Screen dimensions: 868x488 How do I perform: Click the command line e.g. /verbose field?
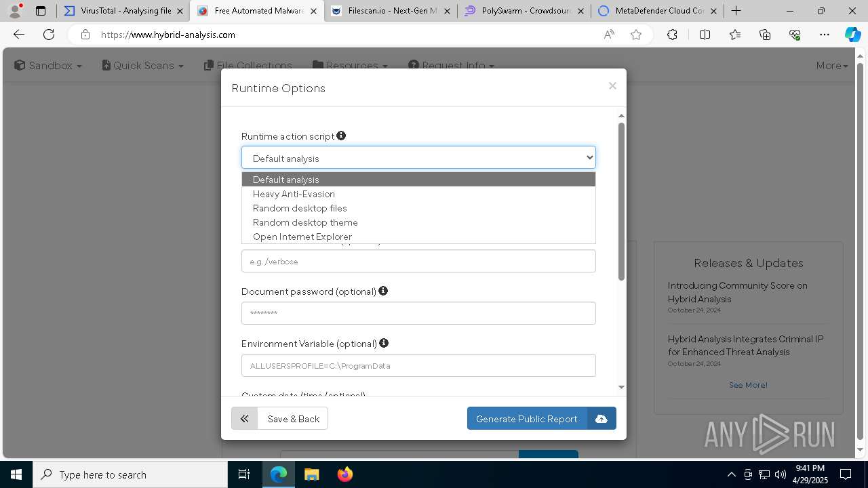418,261
